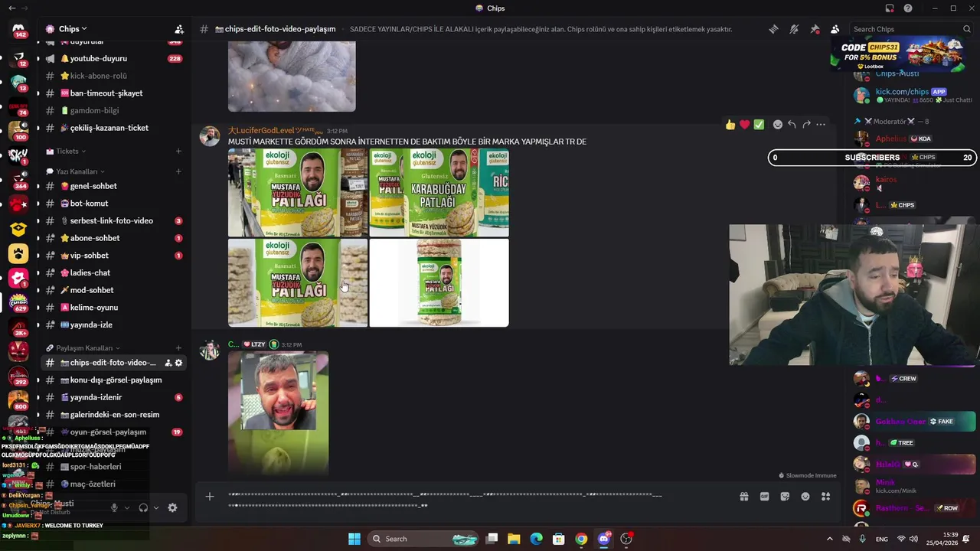980x551 pixels.
Task: Open Help question mark in title bar
Action: point(908,8)
